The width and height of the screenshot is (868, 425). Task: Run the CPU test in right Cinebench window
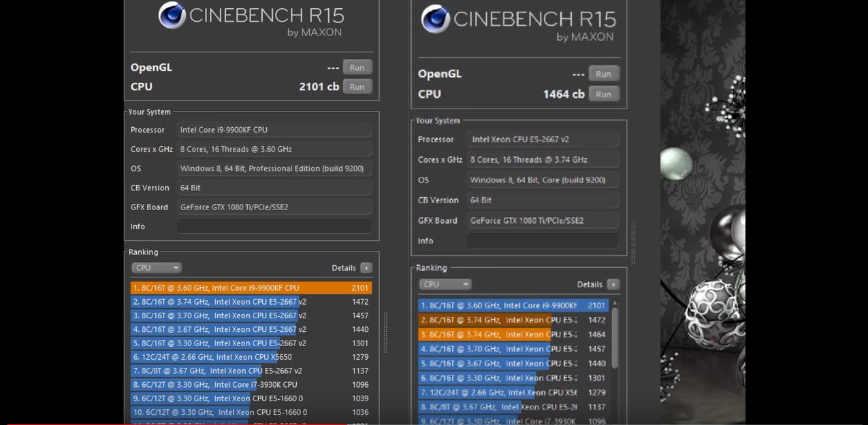point(604,94)
